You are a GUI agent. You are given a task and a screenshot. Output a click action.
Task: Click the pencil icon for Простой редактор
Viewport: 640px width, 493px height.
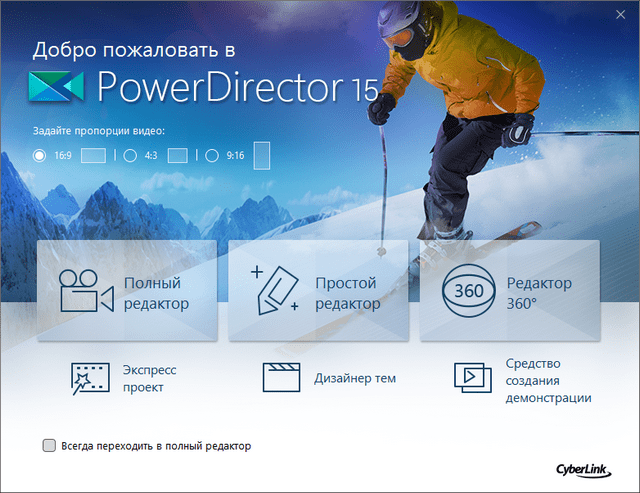click(x=275, y=292)
